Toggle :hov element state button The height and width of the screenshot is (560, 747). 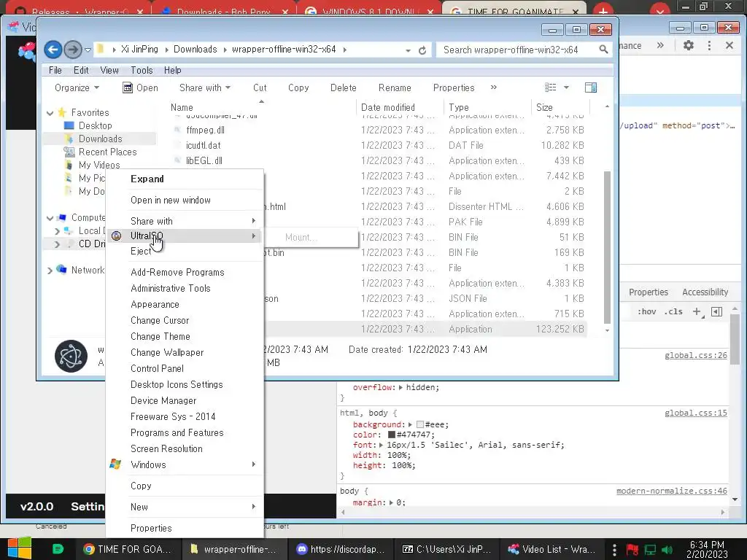pos(646,311)
